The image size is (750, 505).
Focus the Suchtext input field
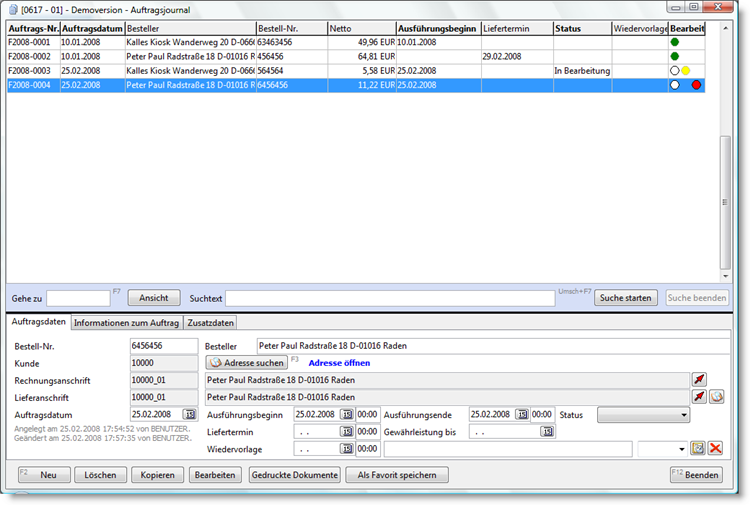point(389,298)
